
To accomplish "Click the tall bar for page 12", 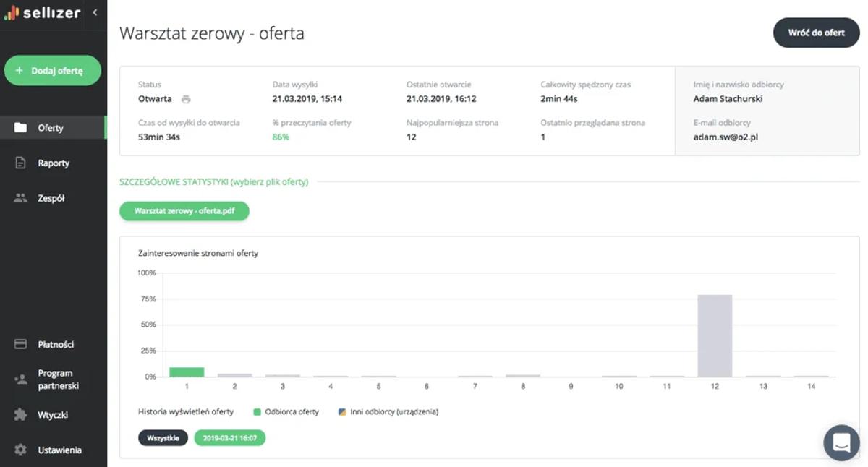I will 715,335.
